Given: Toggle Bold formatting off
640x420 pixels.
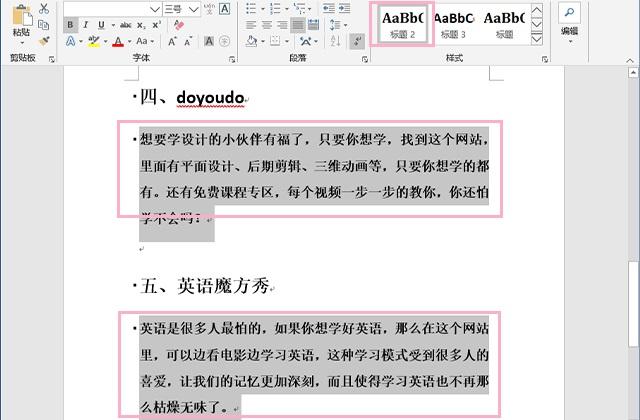Looking at the screenshot, I should coord(71,25).
